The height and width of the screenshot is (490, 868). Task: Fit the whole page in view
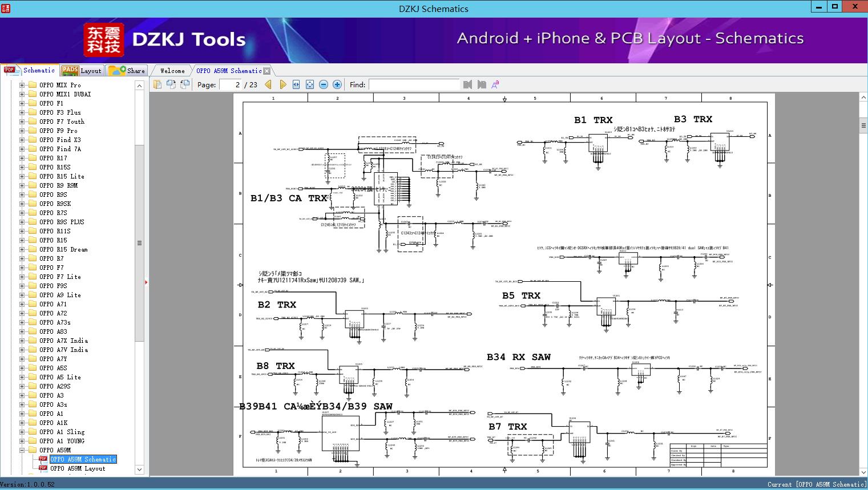(x=310, y=84)
